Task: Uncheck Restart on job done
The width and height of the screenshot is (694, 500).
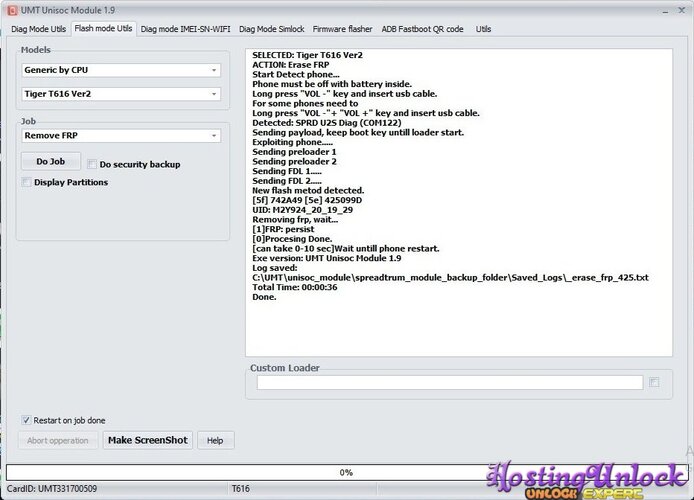Action: click(26, 420)
